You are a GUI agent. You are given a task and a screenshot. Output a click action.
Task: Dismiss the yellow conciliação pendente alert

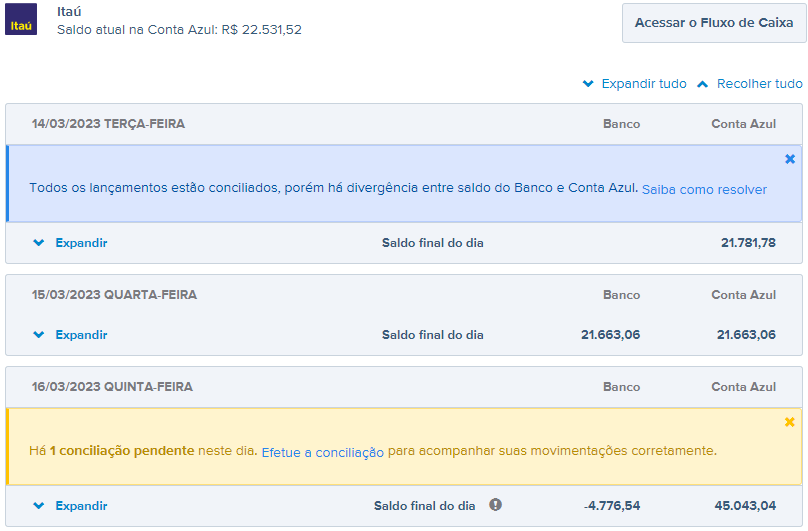(x=789, y=422)
